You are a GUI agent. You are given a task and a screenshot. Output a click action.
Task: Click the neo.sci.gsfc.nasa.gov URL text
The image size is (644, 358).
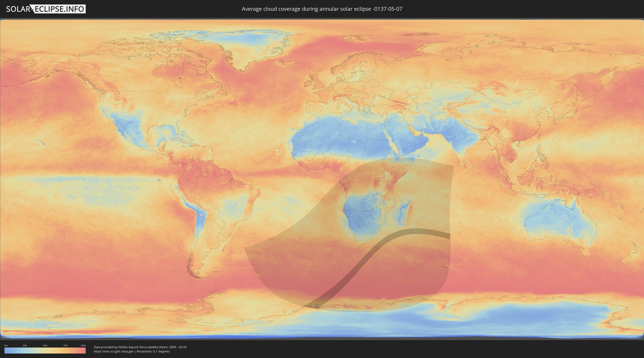tap(113, 351)
